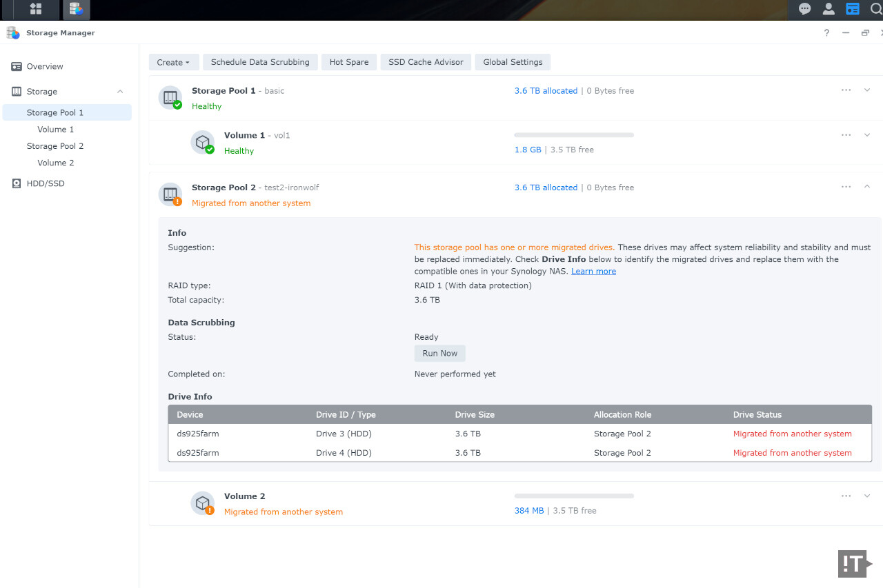Image resolution: width=883 pixels, height=588 pixels.
Task: Open the Storage Pool 1 more options ellipsis
Action: point(846,90)
